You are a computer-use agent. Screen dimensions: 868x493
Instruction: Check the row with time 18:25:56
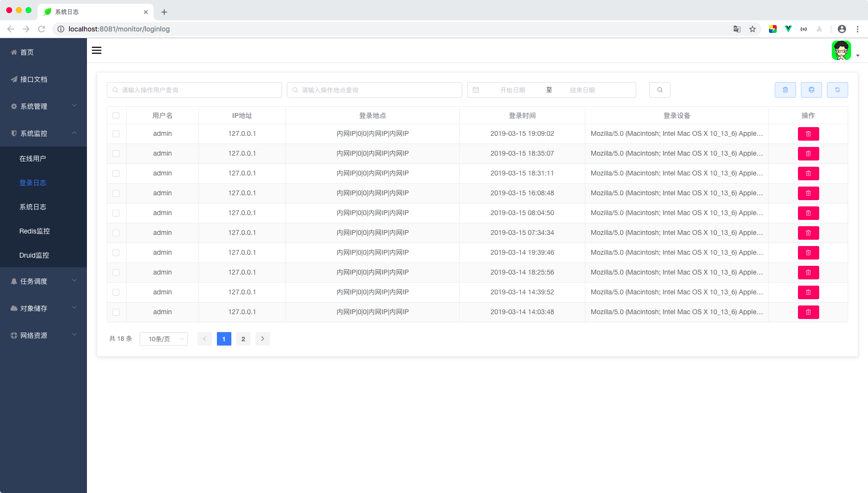click(116, 273)
